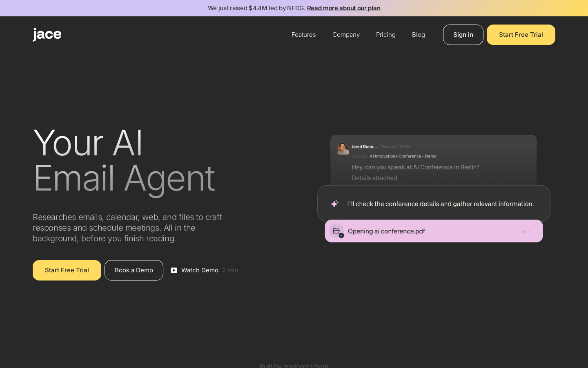Click the 'Researches emails, calendar, web' paragraph
Viewport: 588px width, 368px height.
coord(127,228)
